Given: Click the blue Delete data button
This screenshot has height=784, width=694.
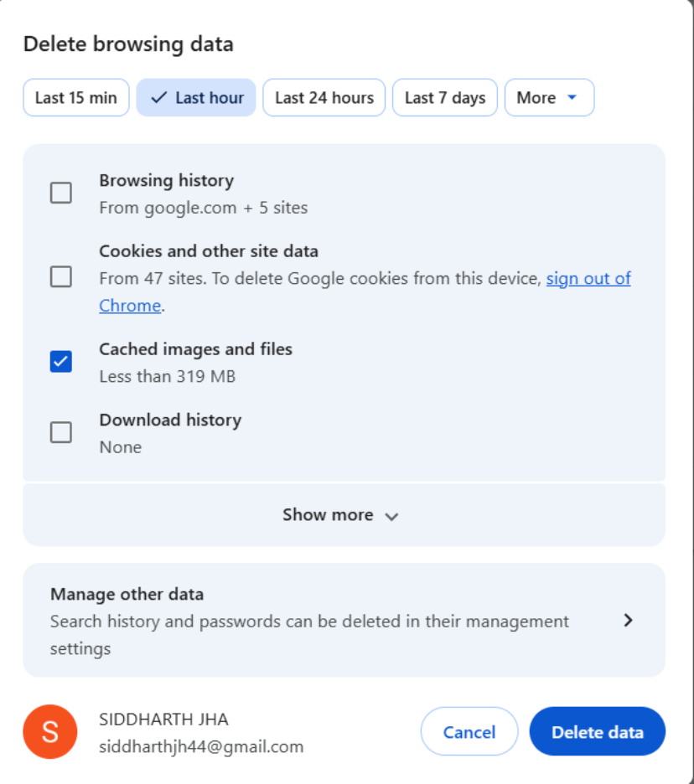Looking at the screenshot, I should click(597, 732).
